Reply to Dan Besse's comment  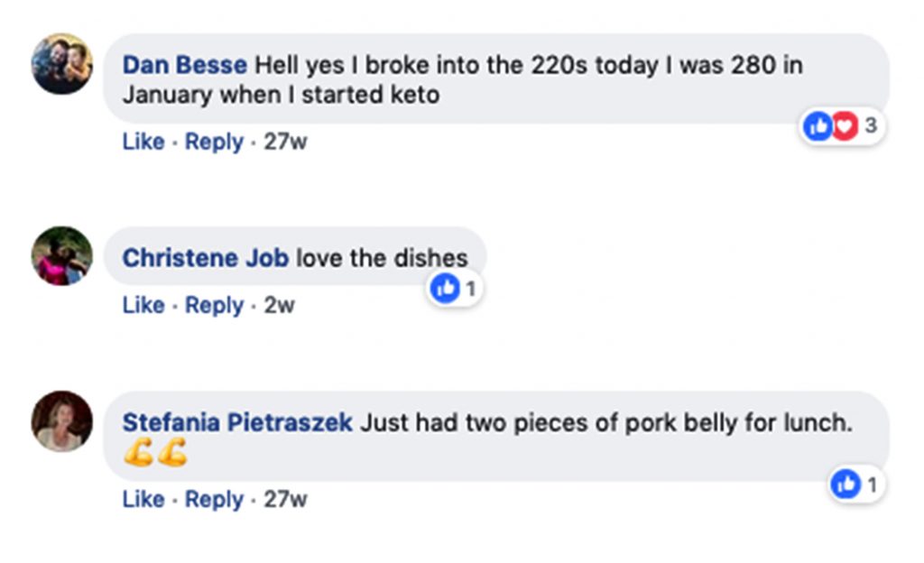coord(215,142)
